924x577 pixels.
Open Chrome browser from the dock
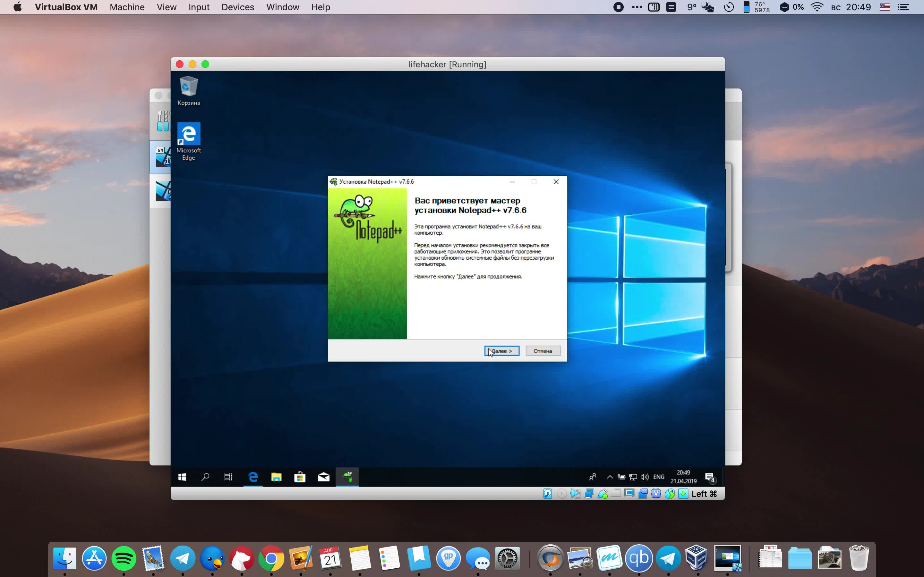[271, 558]
